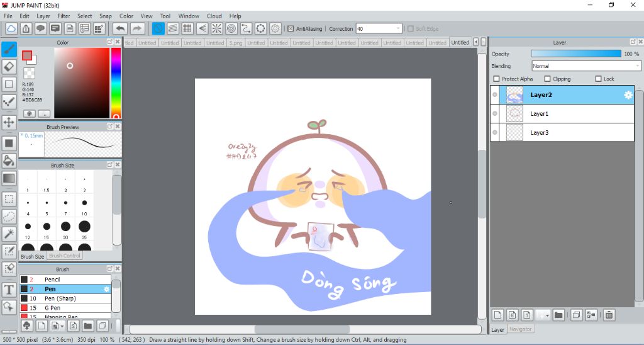The image size is (644, 345).
Task: Toggle visibility of Layer1
Action: click(495, 114)
